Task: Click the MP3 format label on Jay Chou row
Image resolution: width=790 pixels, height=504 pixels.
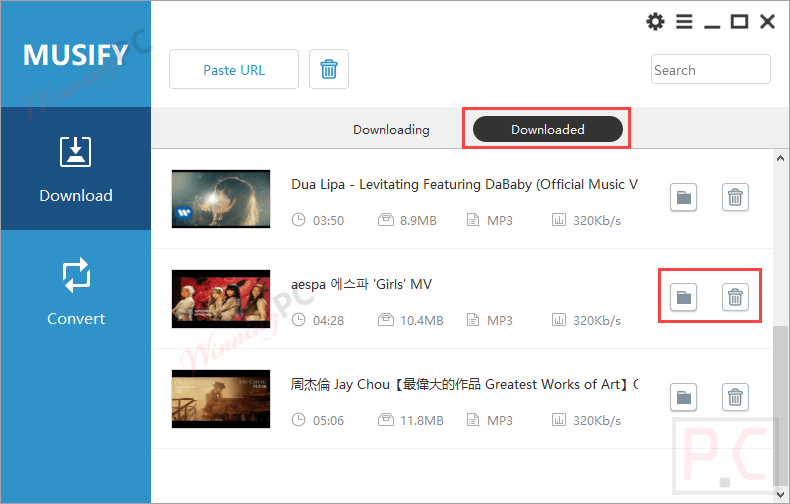Action: point(500,420)
